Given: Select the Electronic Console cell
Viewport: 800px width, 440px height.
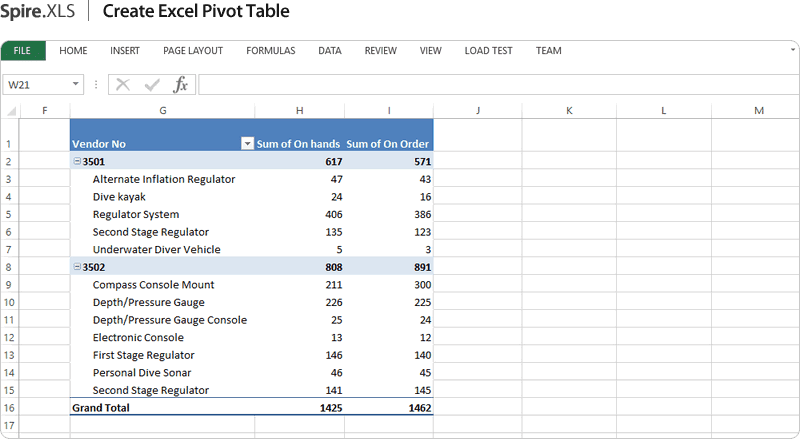Looking at the screenshot, I should click(x=162, y=337).
